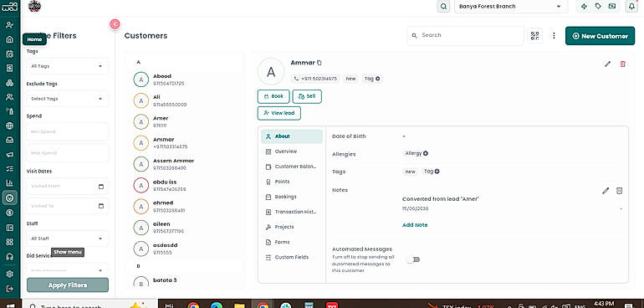Switch to the Overview tab

click(292, 151)
